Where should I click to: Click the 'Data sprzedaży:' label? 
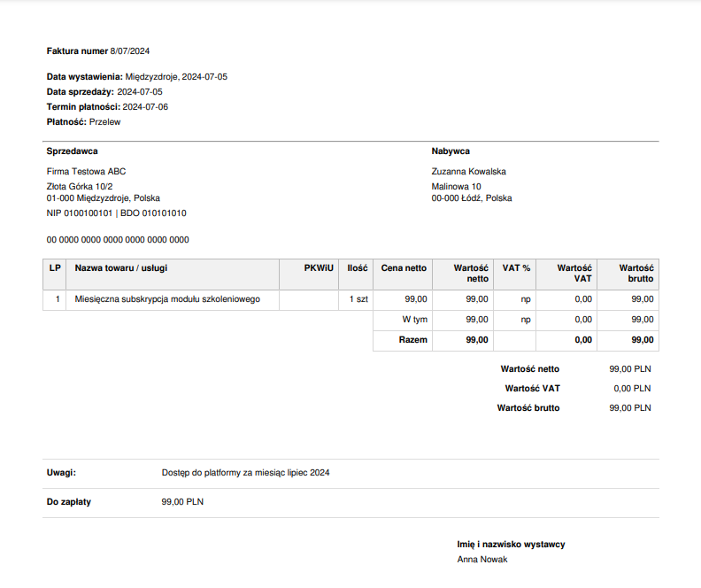pyautogui.click(x=80, y=92)
